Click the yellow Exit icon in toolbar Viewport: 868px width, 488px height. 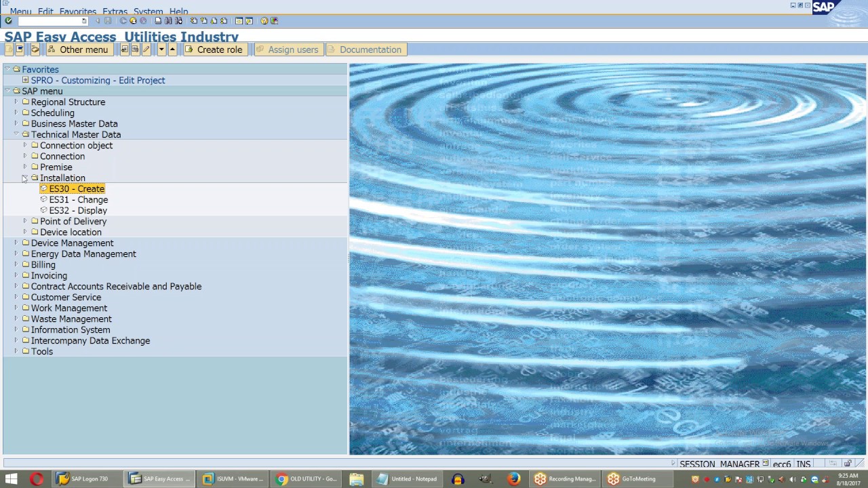pyautogui.click(x=133, y=21)
